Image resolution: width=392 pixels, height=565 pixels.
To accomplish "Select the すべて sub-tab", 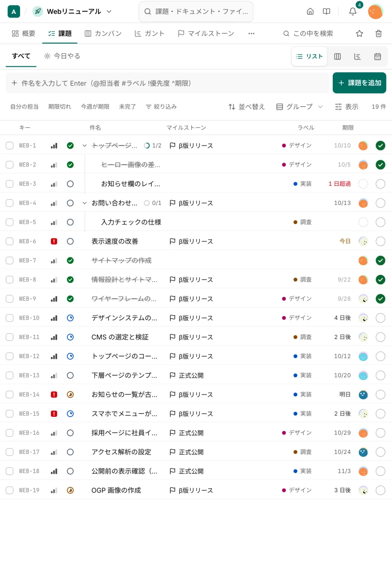I will tap(21, 56).
